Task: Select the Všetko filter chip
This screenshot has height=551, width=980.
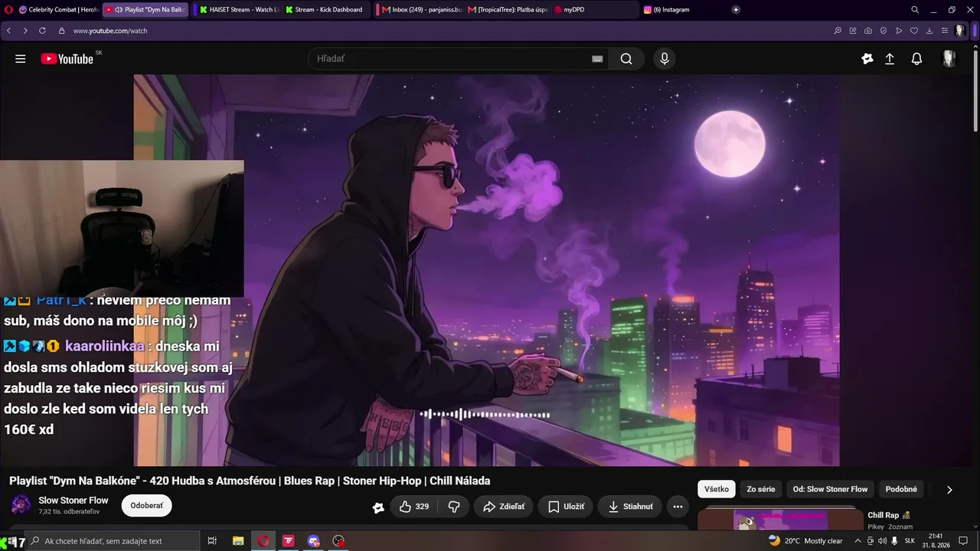Action: click(717, 489)
